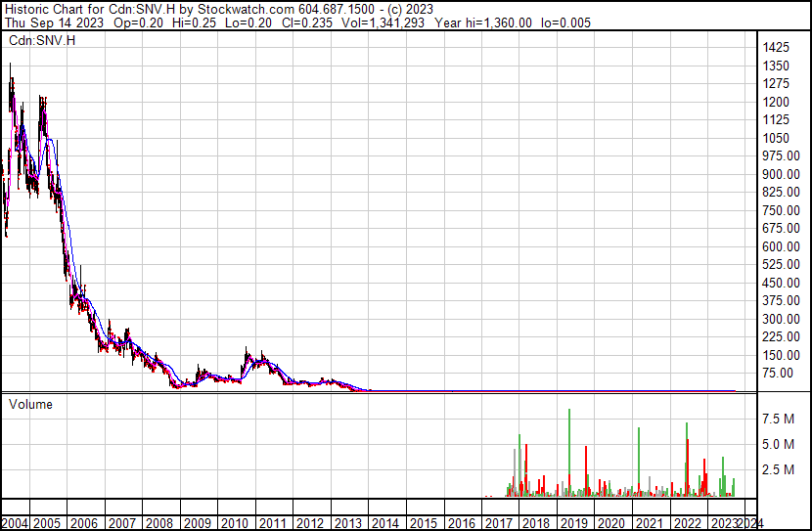The image size is (812, 531).
Task: Click the Cdn:SNV.H symbol label in the chart
Action: pos(41,40)
